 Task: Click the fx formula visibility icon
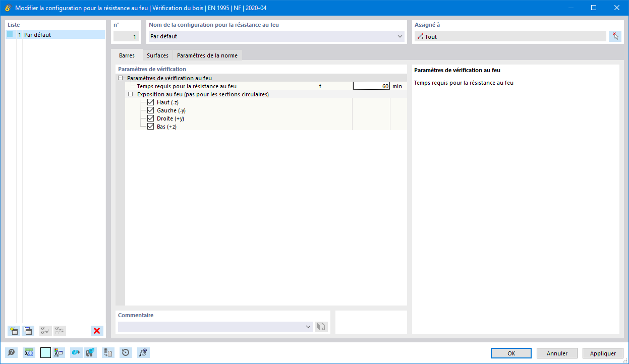pos(143,353)
